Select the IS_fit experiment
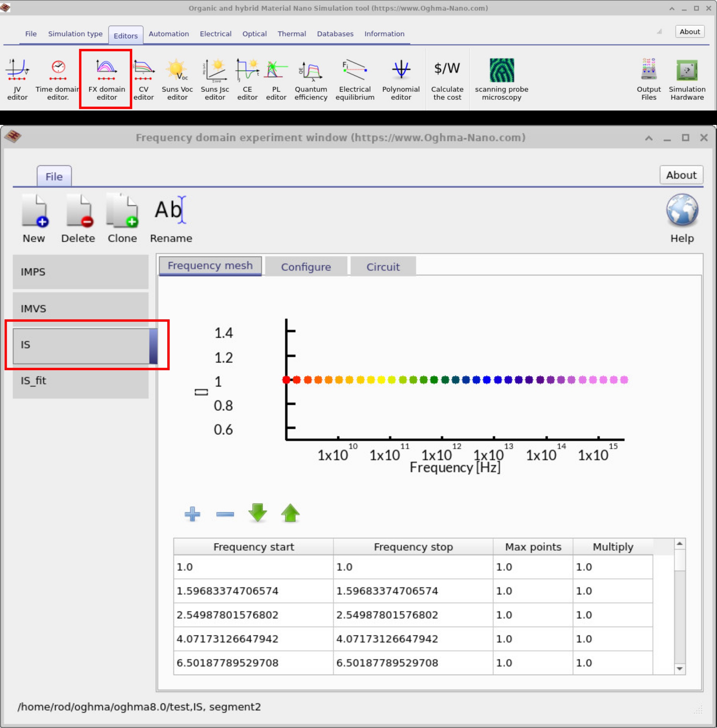The width and height of the screenshot is (717, 728). point(80,381)
